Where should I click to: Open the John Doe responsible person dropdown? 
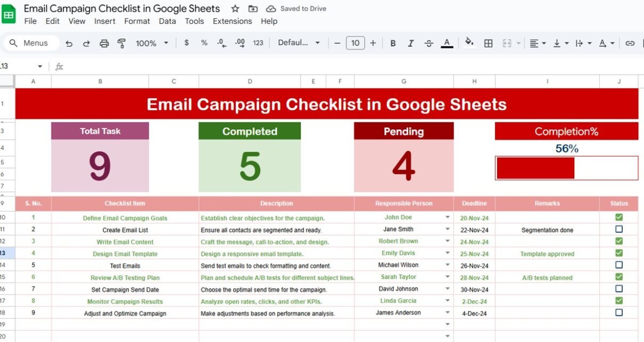tap(448, 217)
